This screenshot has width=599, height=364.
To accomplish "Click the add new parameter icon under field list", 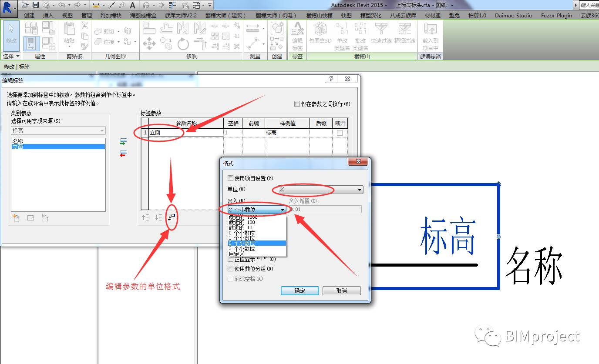I will coord(17,218).
